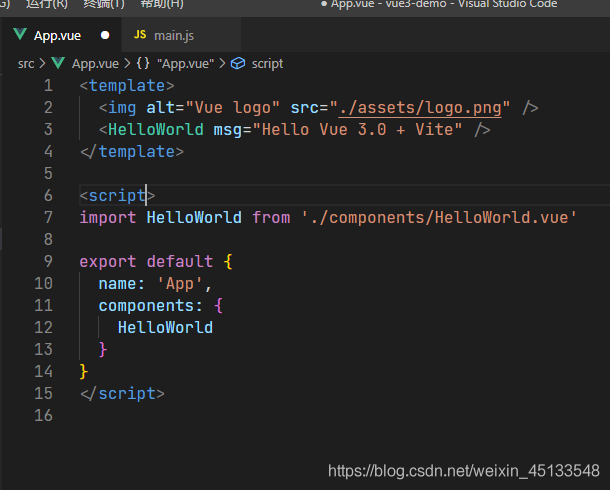Expand the script breadcrumb item
Screen dimensions: 610x490
click(x=267, y=63)
